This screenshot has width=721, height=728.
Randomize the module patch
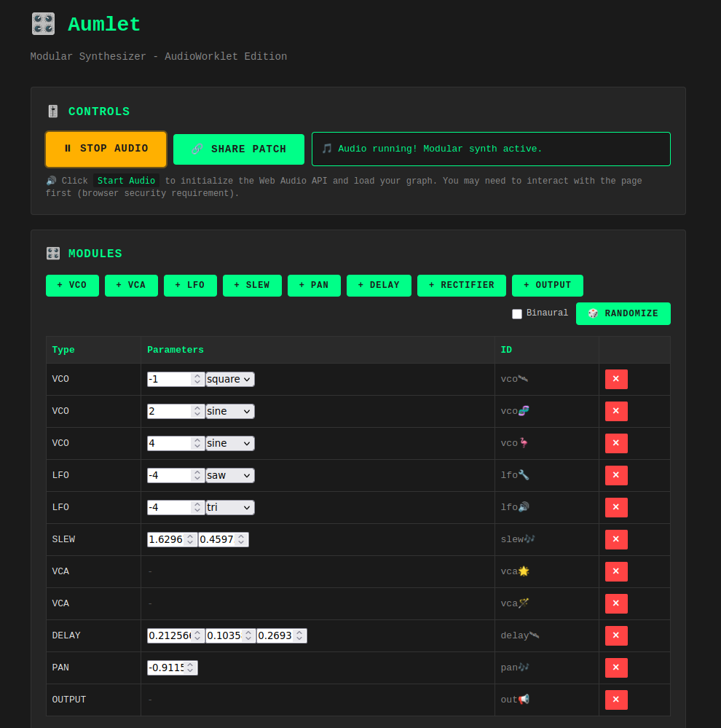click(x=623, y=313)
